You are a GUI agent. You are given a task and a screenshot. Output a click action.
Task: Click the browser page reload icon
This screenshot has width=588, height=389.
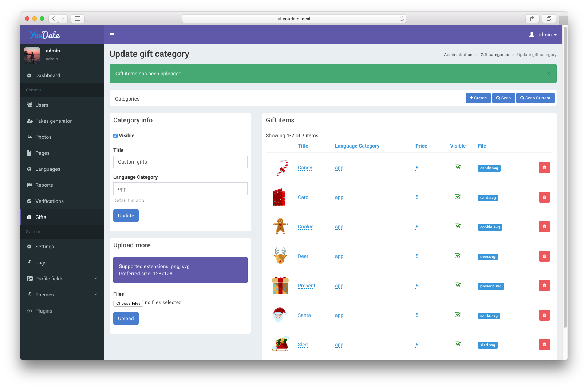point(402,19)
